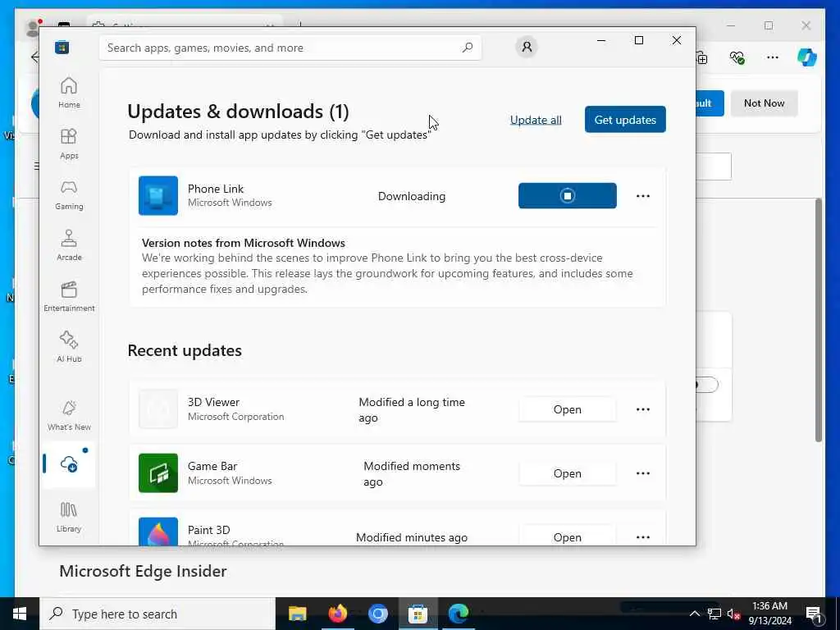Click the Edge window vertical scrollbar
Viewport: 840px width, 630px height.
[x=819, y=320]
